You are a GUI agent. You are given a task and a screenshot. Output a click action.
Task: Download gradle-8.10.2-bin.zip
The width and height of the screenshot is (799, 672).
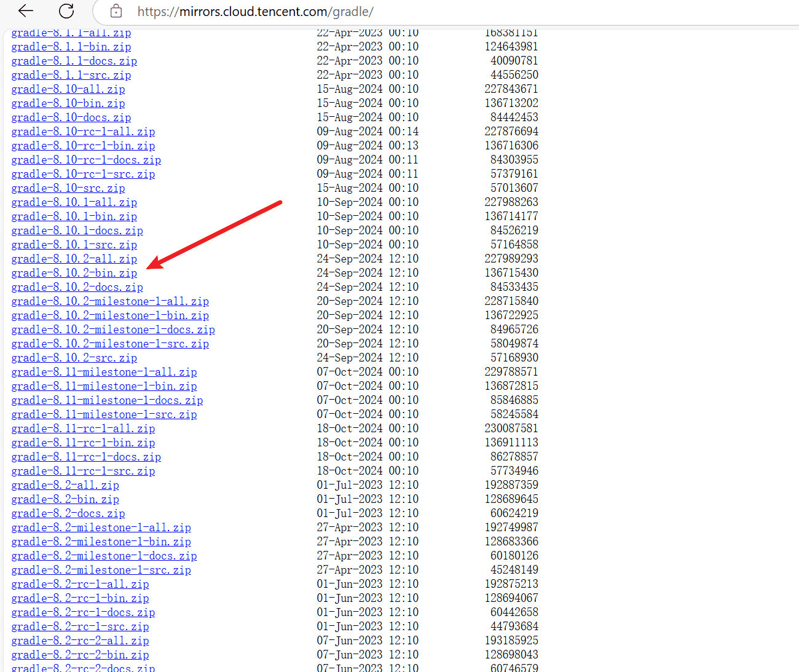coord(74,273)
